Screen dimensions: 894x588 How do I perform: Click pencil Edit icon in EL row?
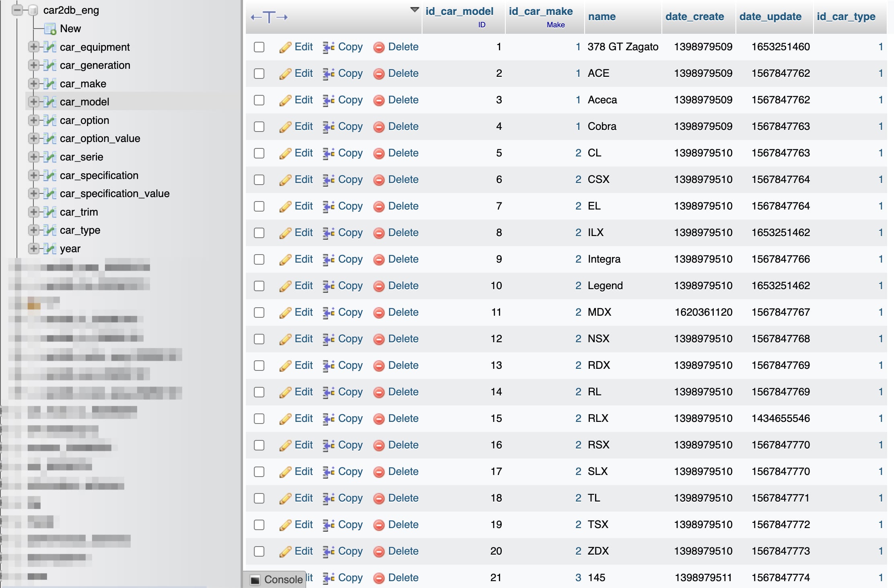(x=285, y=206)
